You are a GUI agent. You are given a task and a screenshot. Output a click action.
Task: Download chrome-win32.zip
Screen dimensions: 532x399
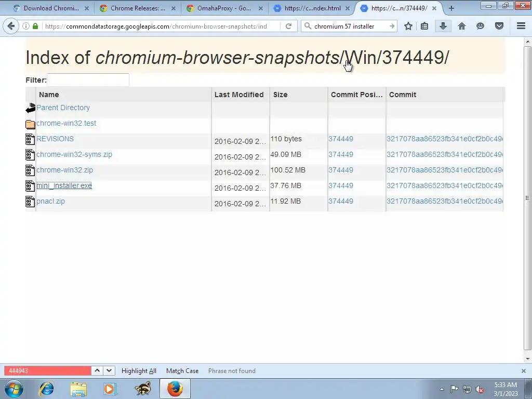64,170
